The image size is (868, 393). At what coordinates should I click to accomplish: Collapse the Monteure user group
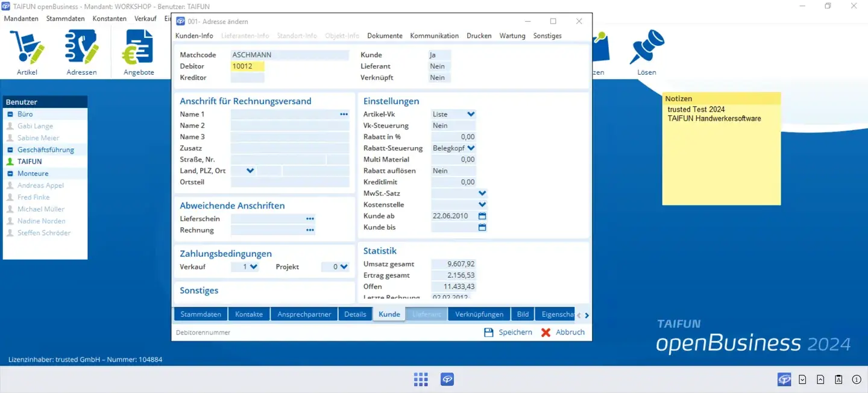[x=10, y=174]
